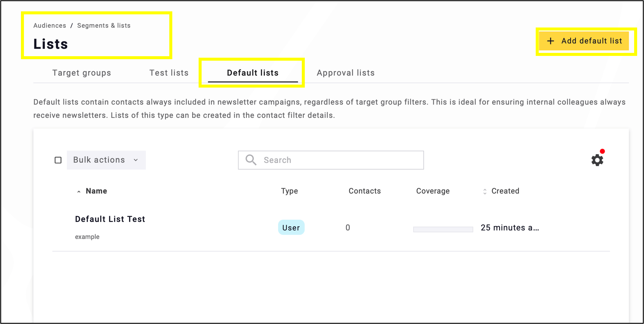Click the plus icon on Add default list
644x324 pixels.
coord(550,41)
